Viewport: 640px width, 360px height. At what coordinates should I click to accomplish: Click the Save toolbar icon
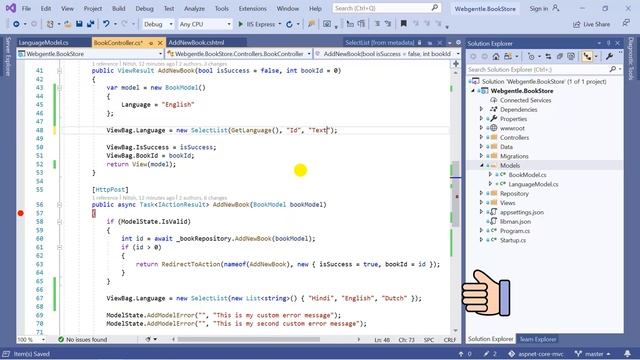[x=79, y=24]
